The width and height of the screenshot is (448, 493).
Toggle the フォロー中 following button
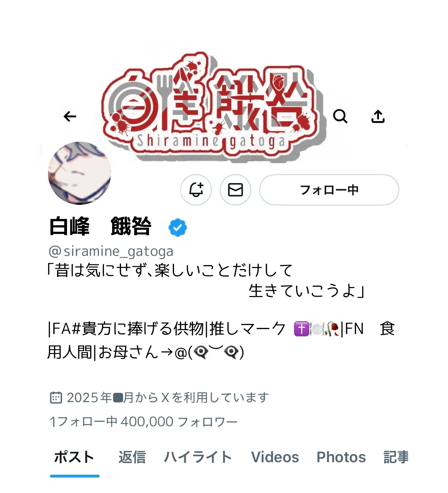click(329, 190)
